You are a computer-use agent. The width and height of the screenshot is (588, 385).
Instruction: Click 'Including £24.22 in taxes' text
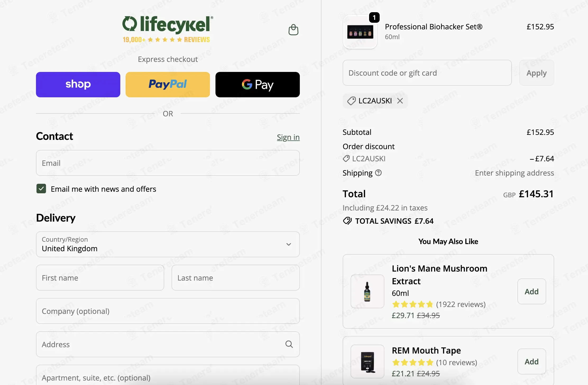(x=385, y=208)
